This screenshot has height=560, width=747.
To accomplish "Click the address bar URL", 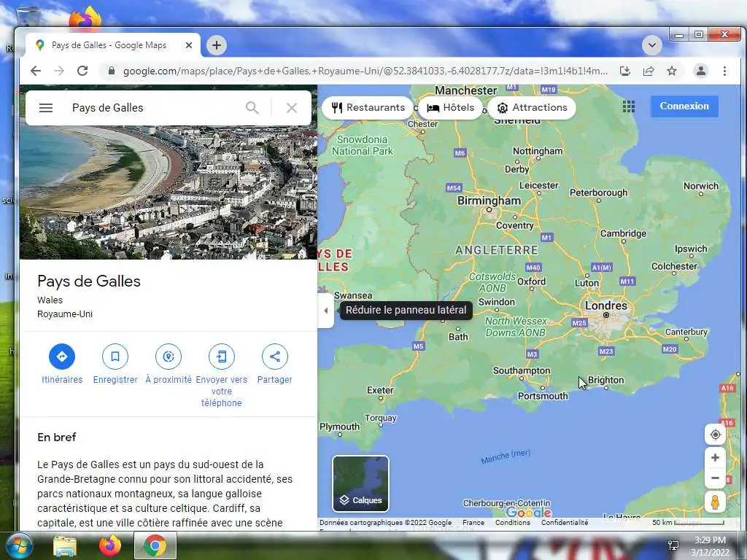I will [365, 71].
